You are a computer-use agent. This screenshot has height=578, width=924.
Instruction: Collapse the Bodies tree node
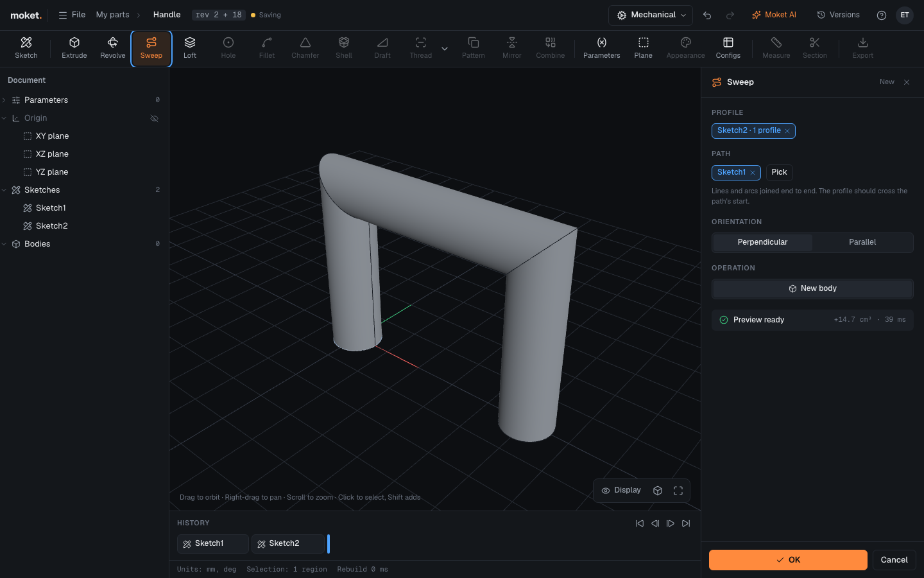pyautogui.click(x=4, y=244)
